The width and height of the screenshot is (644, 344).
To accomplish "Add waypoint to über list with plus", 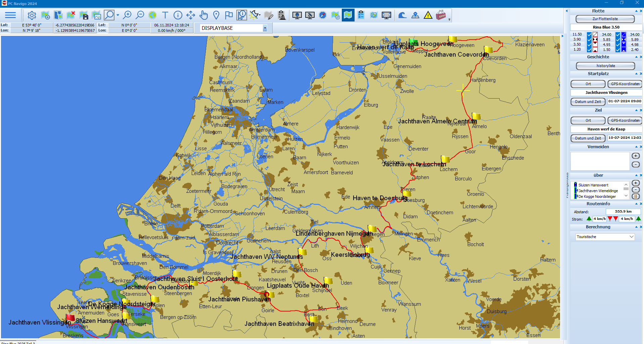I will (x=636, y=183).
